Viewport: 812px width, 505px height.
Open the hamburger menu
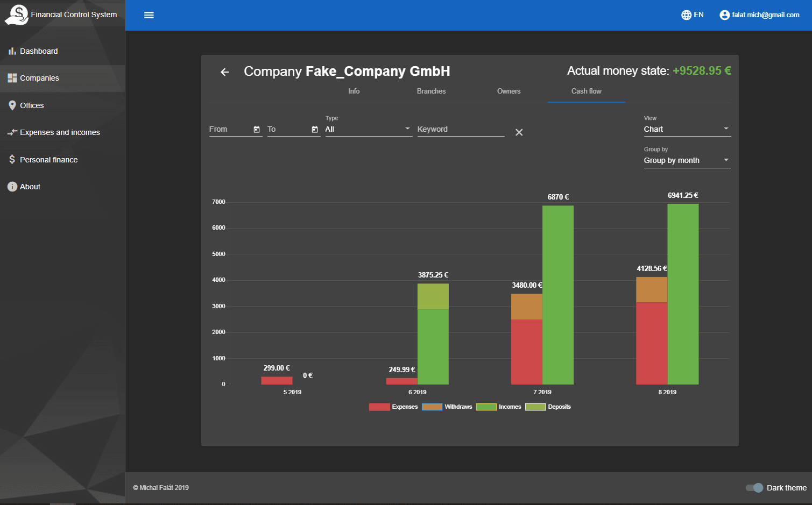pos(149,15)
